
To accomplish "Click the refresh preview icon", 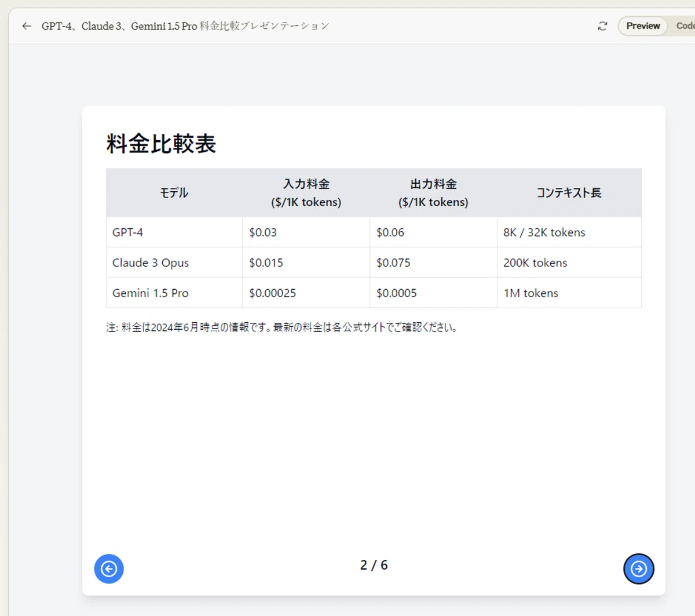I will tap(602, 26).
